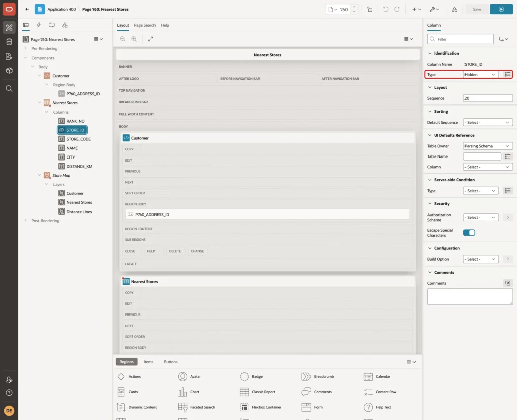Click the page number stepper up arrow
Image resolution: width=517 pixels, height=420 pixels.
(354, 7)
